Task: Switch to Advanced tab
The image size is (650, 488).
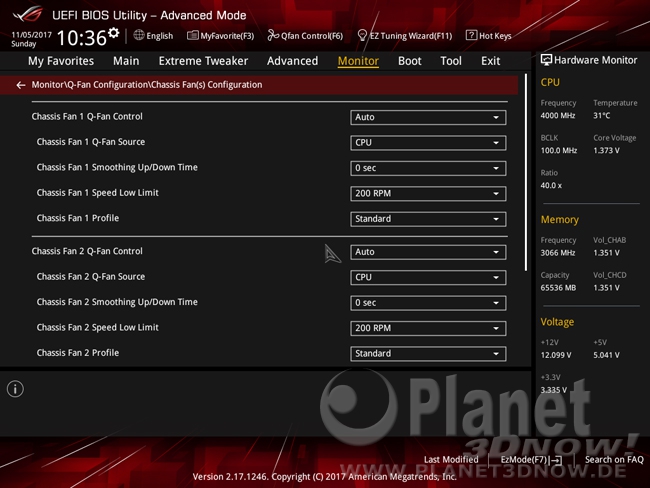Action: click(x=292, y=61)
